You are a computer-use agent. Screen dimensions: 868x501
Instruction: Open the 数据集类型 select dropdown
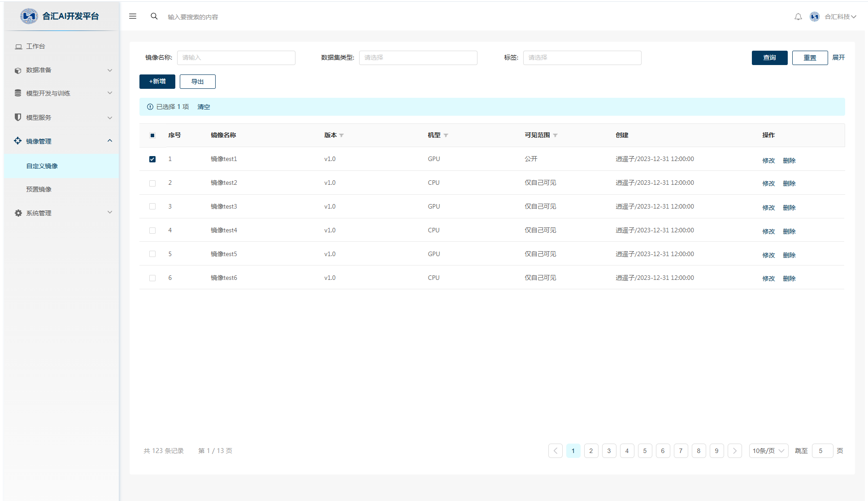[x=418, y=58]
